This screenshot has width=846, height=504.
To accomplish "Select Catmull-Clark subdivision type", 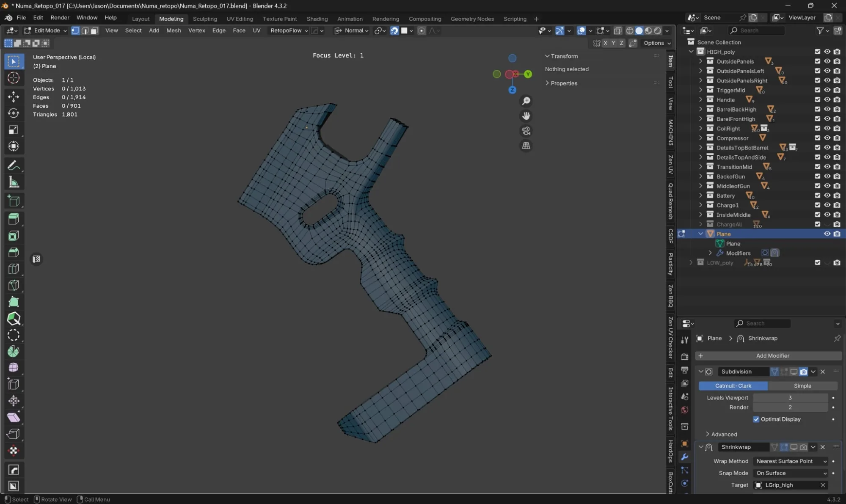I will [x=733, y=386].
